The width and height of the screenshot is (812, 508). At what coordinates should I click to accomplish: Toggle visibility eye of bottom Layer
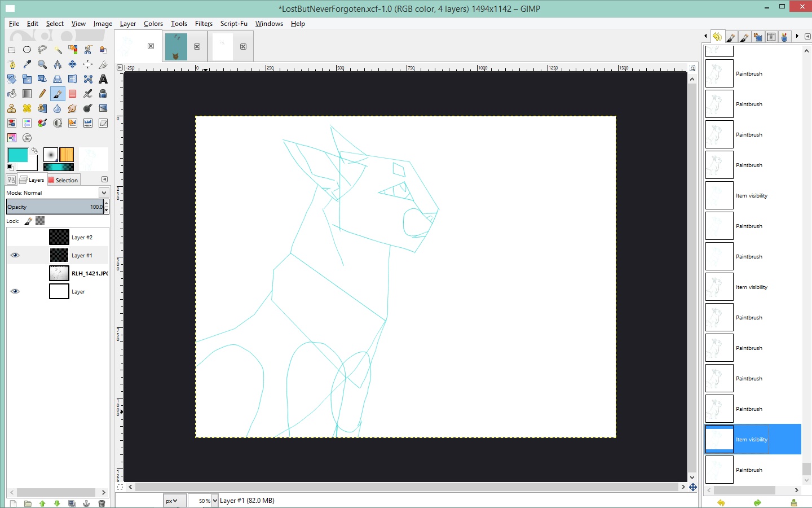pyautogui.click(x=15, y=291)
